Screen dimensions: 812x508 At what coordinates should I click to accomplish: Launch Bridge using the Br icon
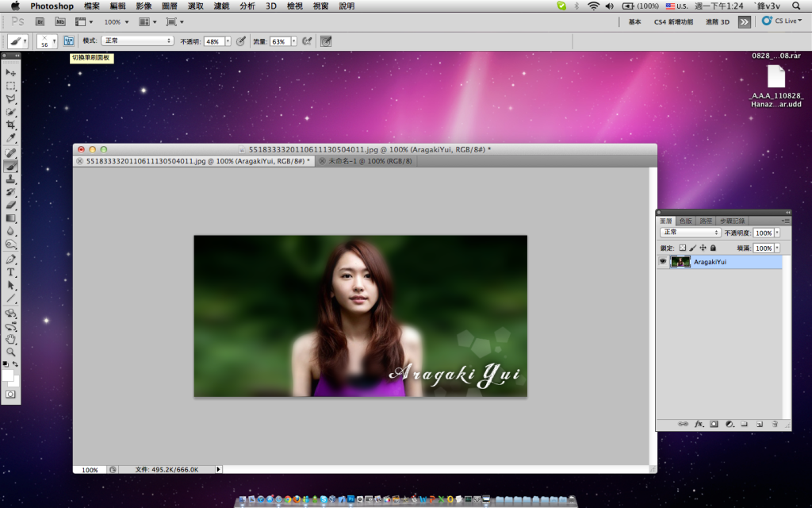[40, 22]
